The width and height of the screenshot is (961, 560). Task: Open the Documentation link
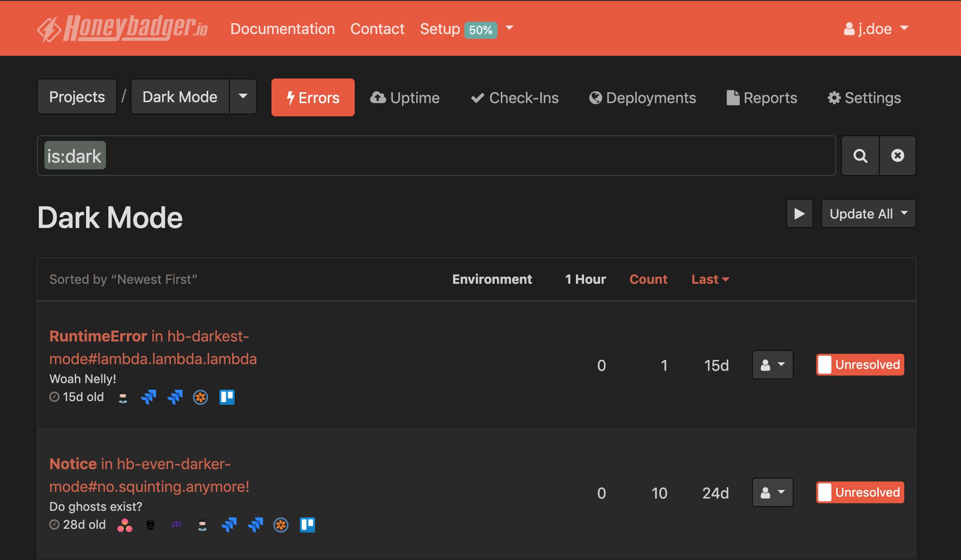point(283,29)
